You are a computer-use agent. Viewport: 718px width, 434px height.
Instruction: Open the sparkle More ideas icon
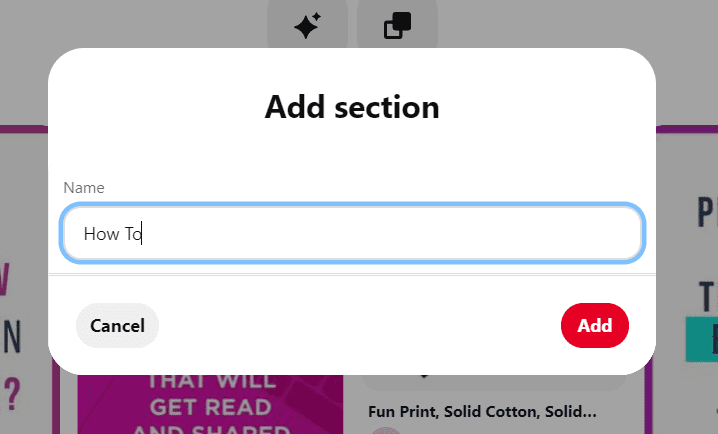point(307,25)
